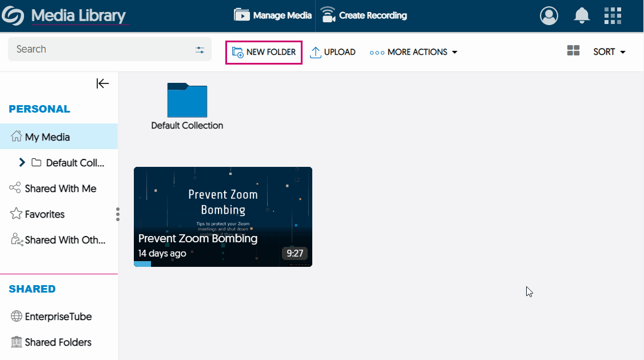Screen dimensions: 644x360
Task: Go to Favorites in sidebar
Action: click(45, 214)
